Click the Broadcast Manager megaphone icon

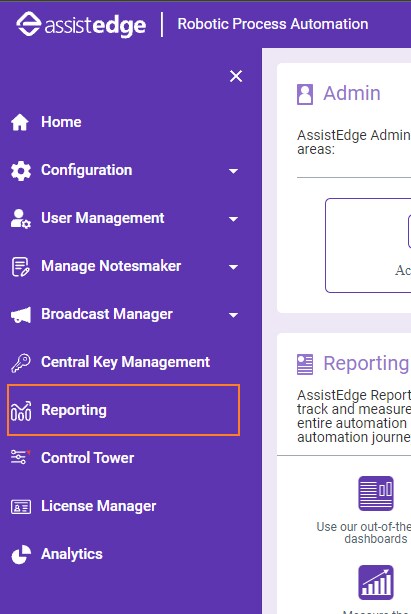(21, 315)
